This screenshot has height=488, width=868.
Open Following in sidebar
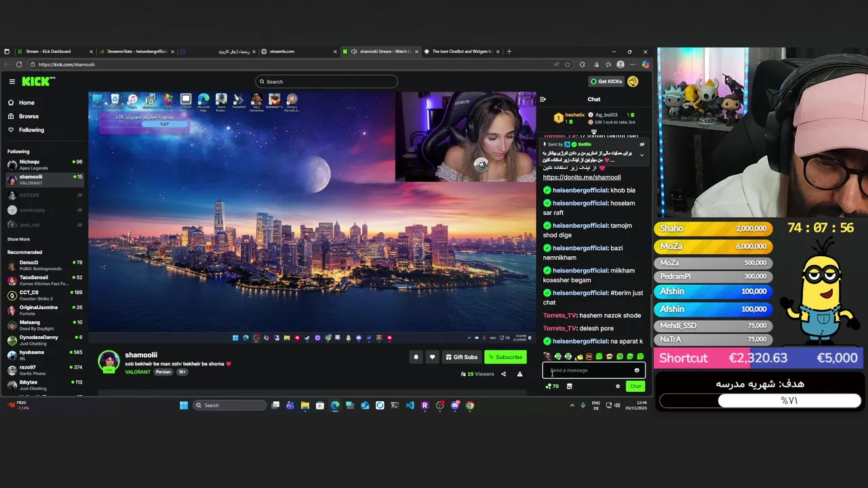26,129
